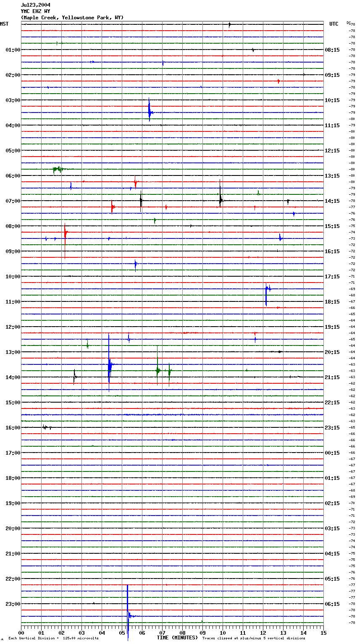The image size is (357, 644).
Task: Click minute tick label 13 on bottom axis
Action: [x=283, y=632]
